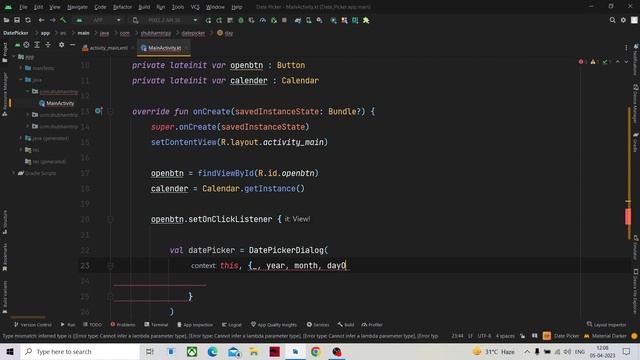
Task: Open Google Chrome from the taskbar
Action: coord(316,351)
